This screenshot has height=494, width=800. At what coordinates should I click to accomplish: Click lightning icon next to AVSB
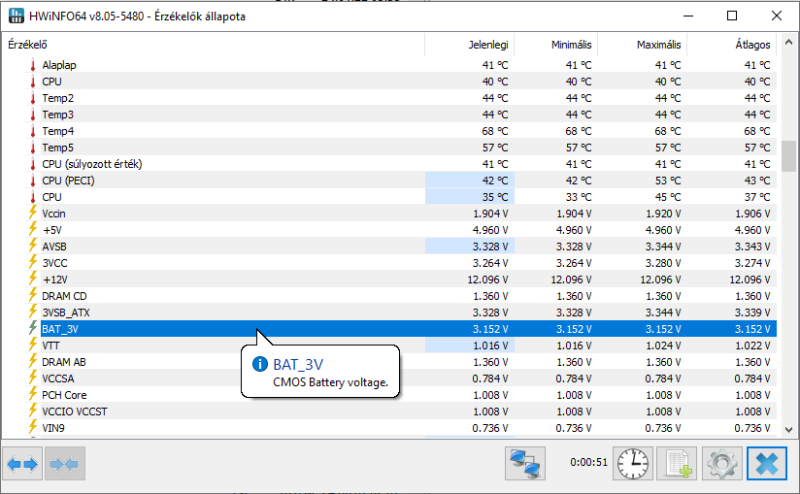coord(33,245)
